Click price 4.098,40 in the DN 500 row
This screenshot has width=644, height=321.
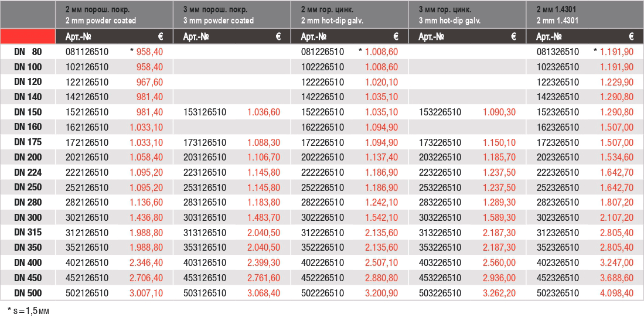(x=617, y=293)
